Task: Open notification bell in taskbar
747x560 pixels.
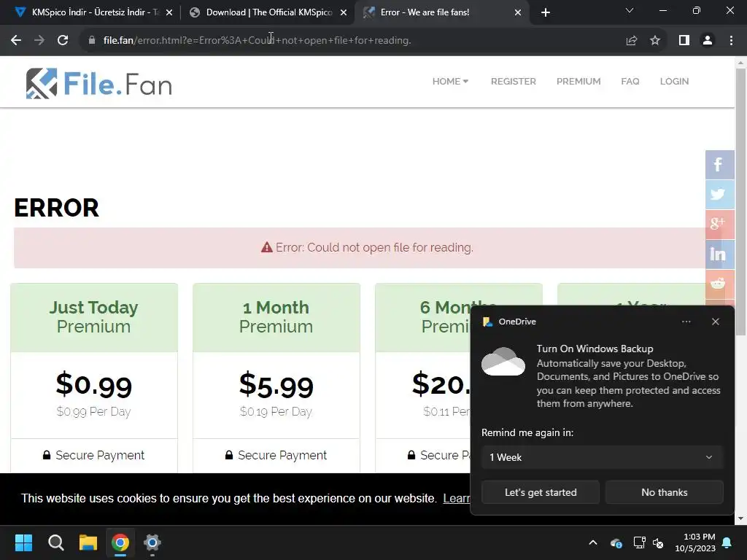Action: coord(727,542)
